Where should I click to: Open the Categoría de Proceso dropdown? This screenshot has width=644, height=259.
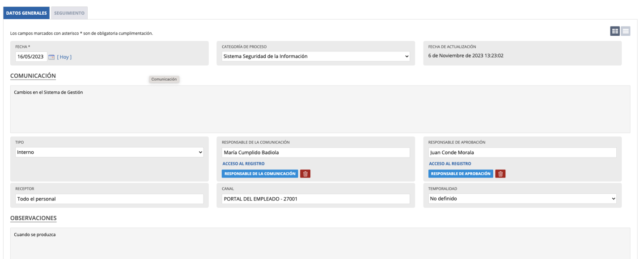coord(316,56)
